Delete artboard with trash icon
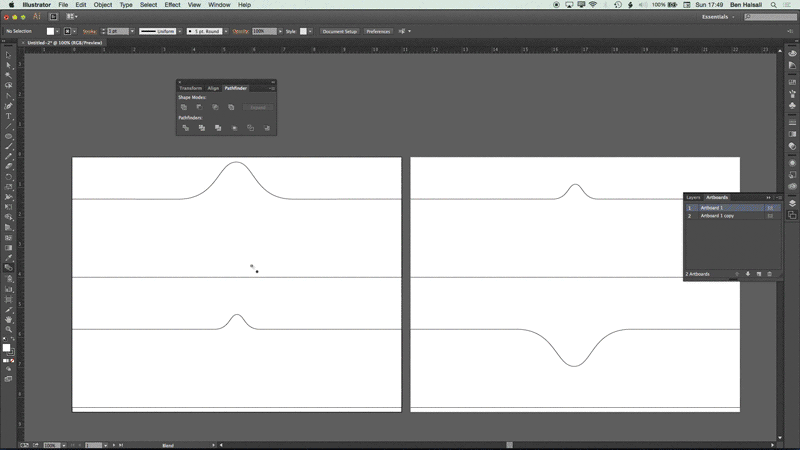Screen dimensions: 800x450 pos(769,274)
